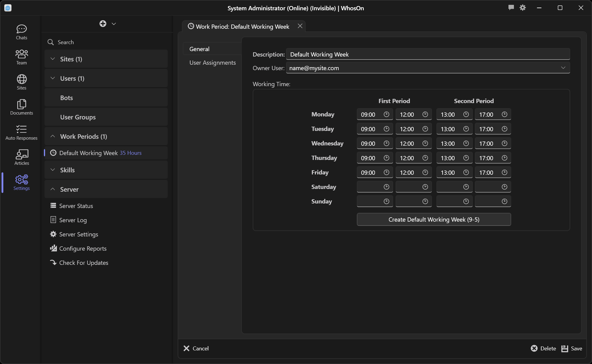Click the chat bubble icon in the title bar
This screenshot has width=592, height=364.
pos(511,8)
